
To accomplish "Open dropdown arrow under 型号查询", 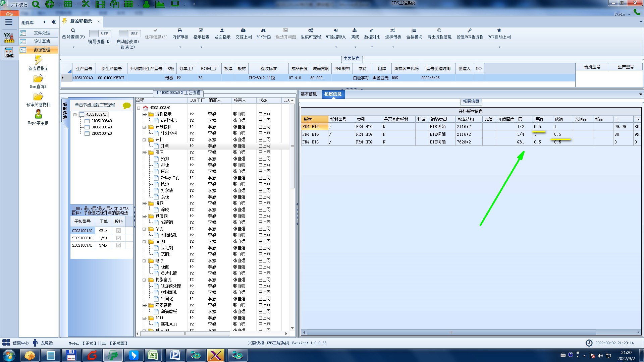I will (x=73, y=47).
